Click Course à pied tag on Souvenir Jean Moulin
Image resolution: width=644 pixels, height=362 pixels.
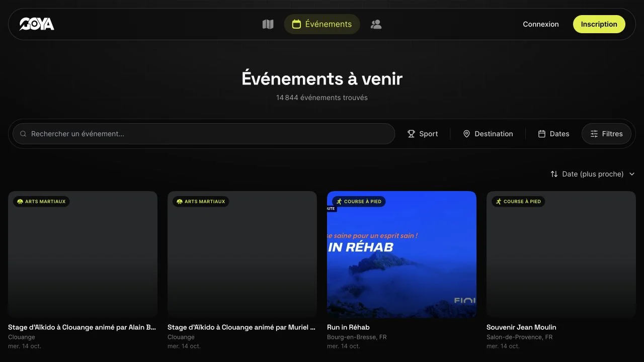518,202
